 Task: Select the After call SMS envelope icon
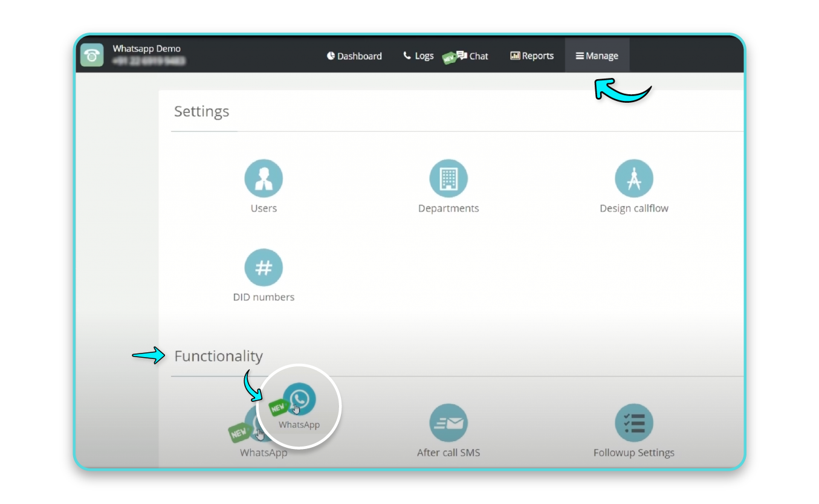point(448,422)
